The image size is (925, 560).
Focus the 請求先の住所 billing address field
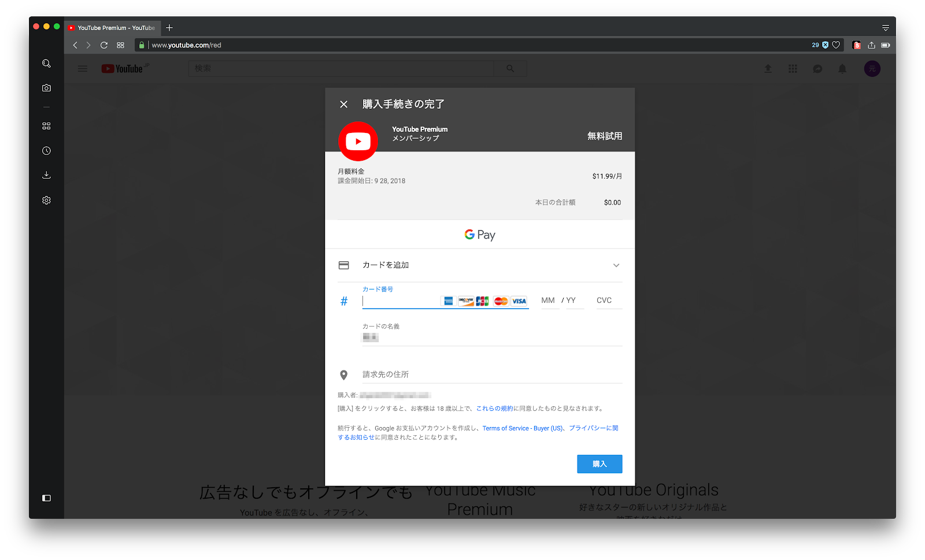492,374
